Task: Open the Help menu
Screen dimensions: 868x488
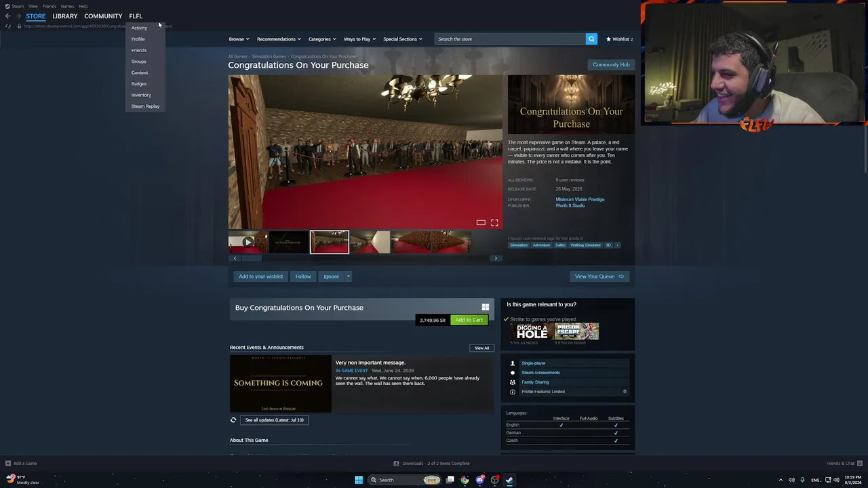Action: [83, 6]
